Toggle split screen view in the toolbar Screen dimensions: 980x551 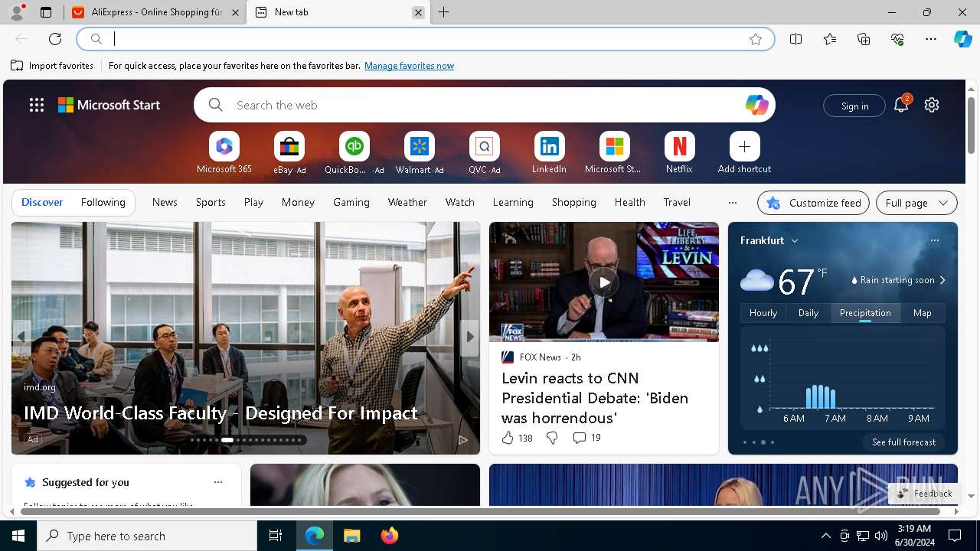point(796,39)
